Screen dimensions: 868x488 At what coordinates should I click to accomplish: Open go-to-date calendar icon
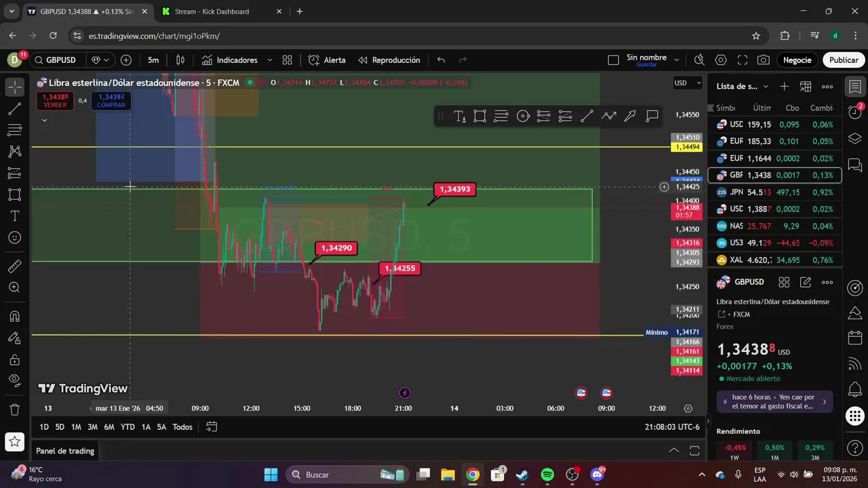[x=212, y=427]
